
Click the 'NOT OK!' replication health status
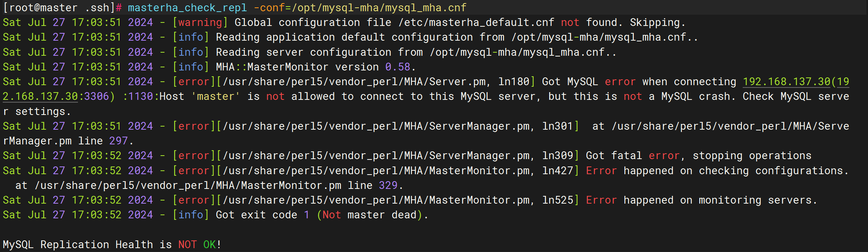click(x=199, y=245)
